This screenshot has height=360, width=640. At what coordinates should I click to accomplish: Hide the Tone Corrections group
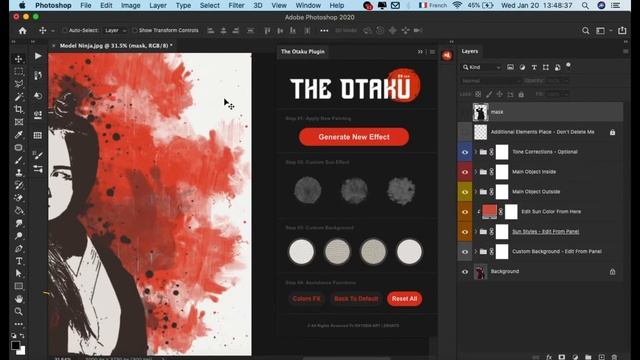pos(464,152)
